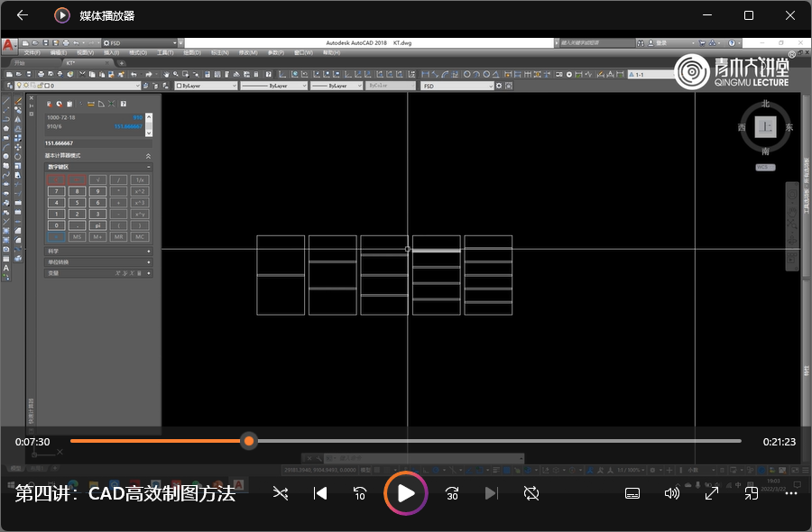The height and width of the screenshot is (532, 812).
Task: Open the volume control
Action: pyautogui.click(x=672, y=493)
